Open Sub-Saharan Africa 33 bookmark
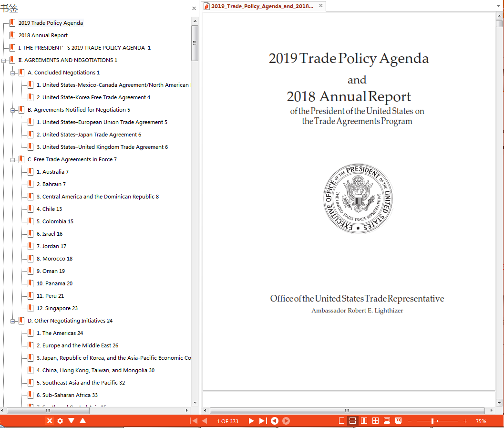 tap(67, 395)
